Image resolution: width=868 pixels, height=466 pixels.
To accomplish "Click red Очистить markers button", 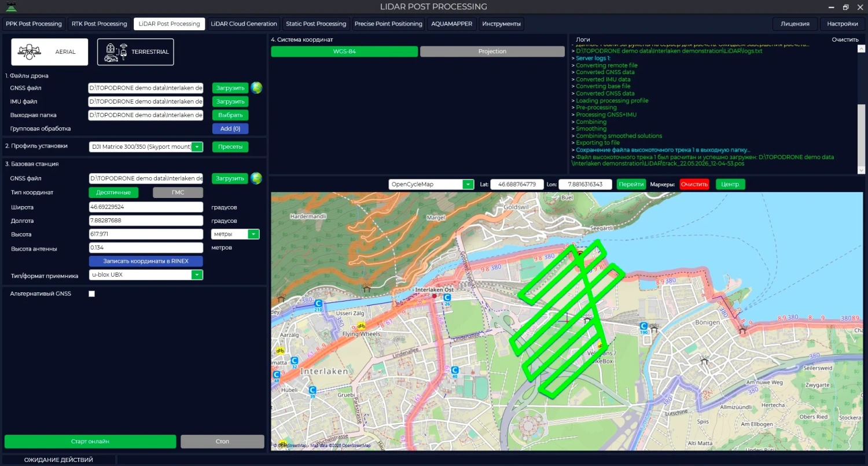I will 694,185.
